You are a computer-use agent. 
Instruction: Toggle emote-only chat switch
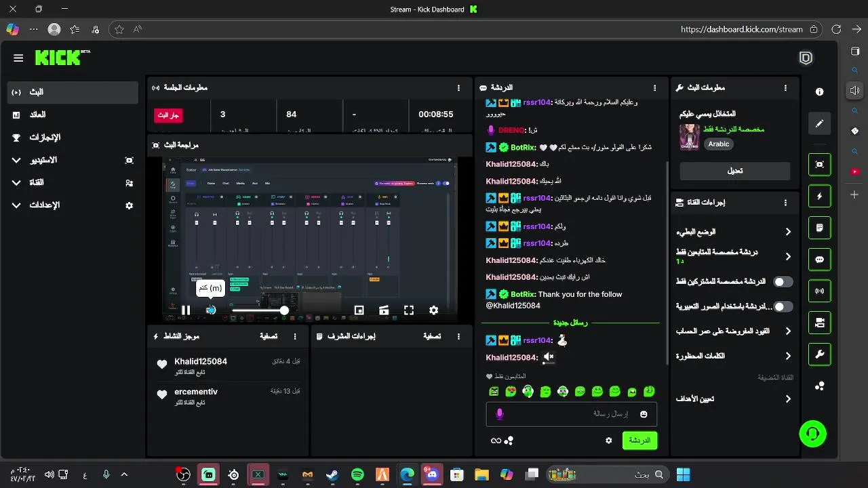783,307
